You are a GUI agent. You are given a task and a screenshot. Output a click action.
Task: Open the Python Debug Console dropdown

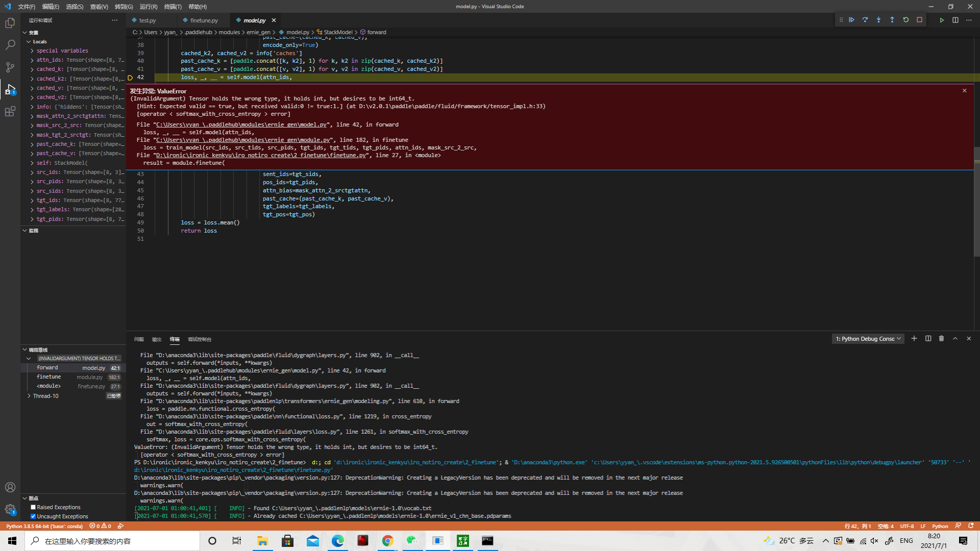(x=868, y=339)
